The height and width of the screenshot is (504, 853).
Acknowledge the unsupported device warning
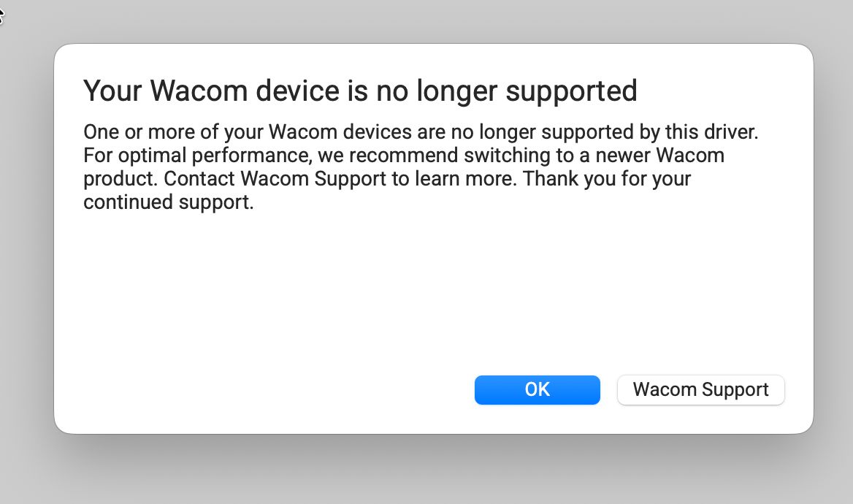tap(537, 389)
